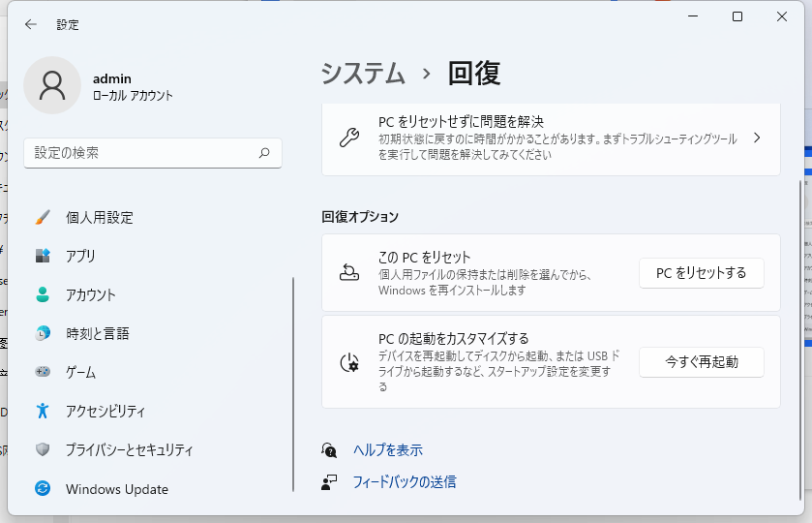The height and width of the screenshot is (523, 812).
Task: Click the アクセシビリティ figure icon
Action: pos(43,411)
